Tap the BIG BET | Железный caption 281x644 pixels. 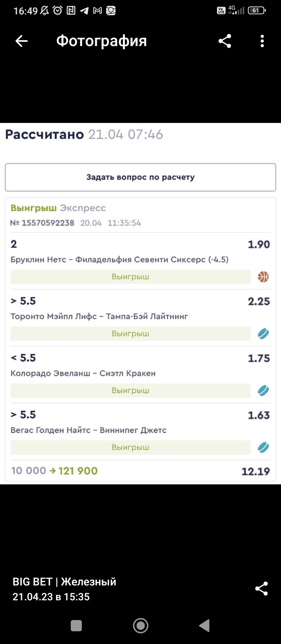pyautogui.click(x=64, y=582)
